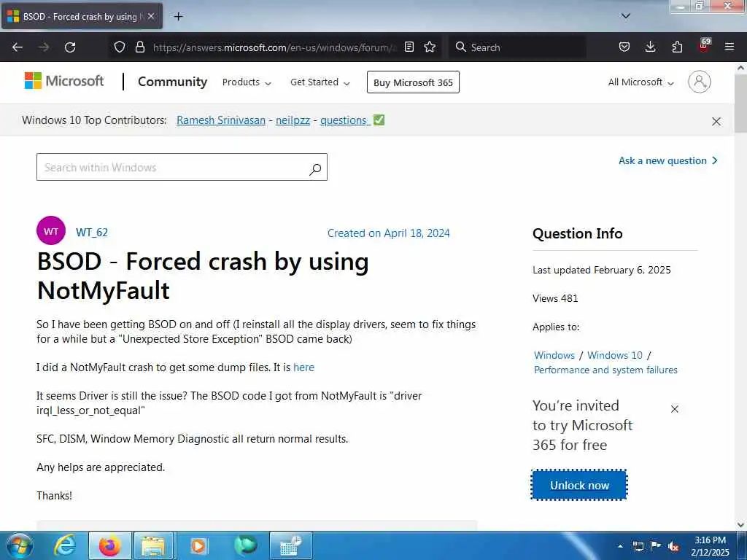Click the Views 481 text
This screenshot has width=747, height=560.
coord(555,298)
